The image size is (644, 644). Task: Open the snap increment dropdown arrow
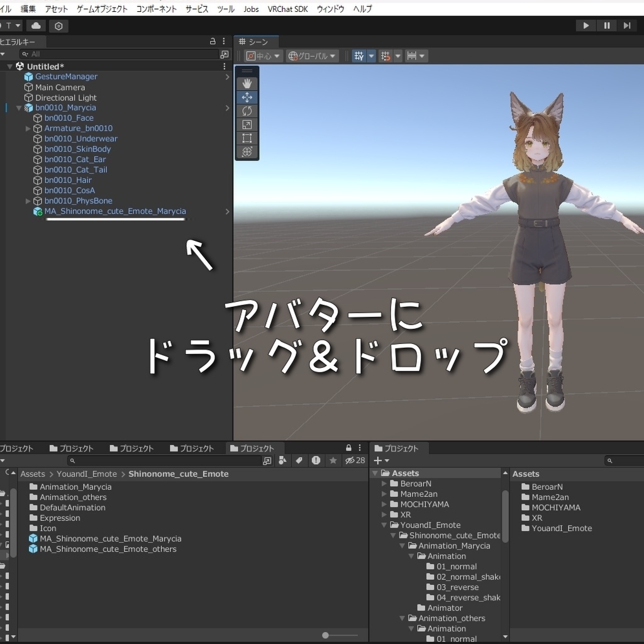pos(422,56)
